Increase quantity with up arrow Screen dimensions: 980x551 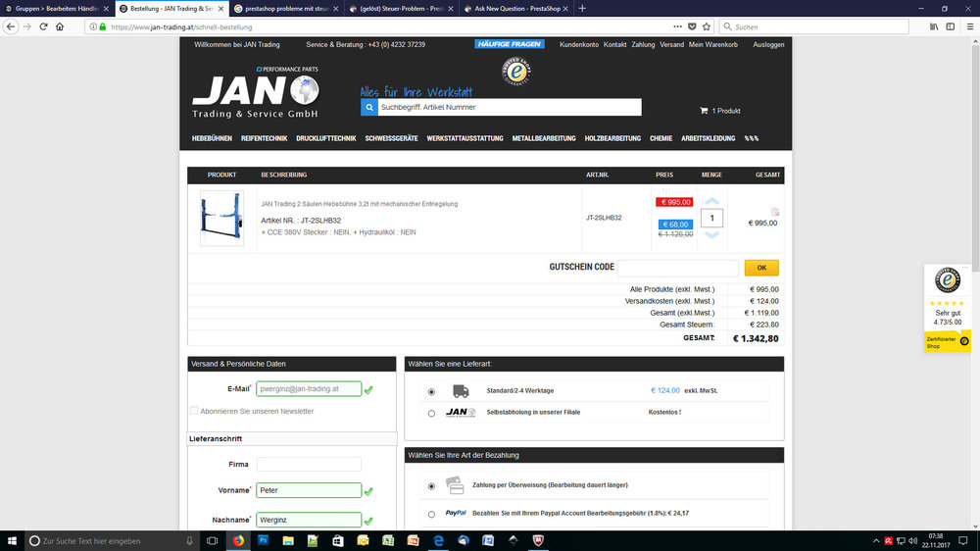pos(711,201)
